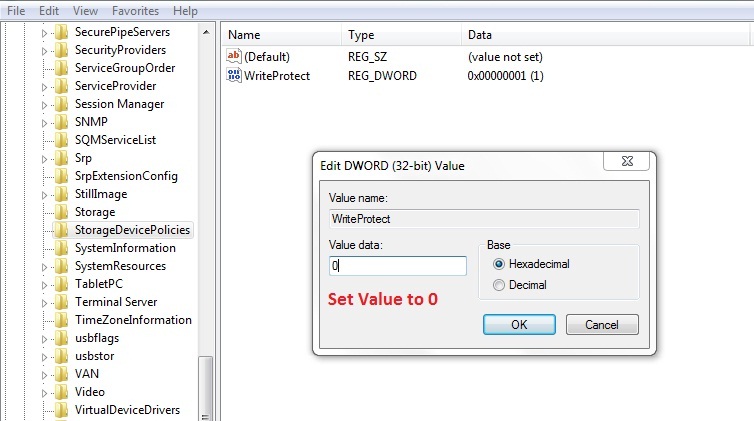Image resolution: width=754 pixels, height=421 pixels.
Task: Select the WriteProtect value name
Action: coord(277,75)
